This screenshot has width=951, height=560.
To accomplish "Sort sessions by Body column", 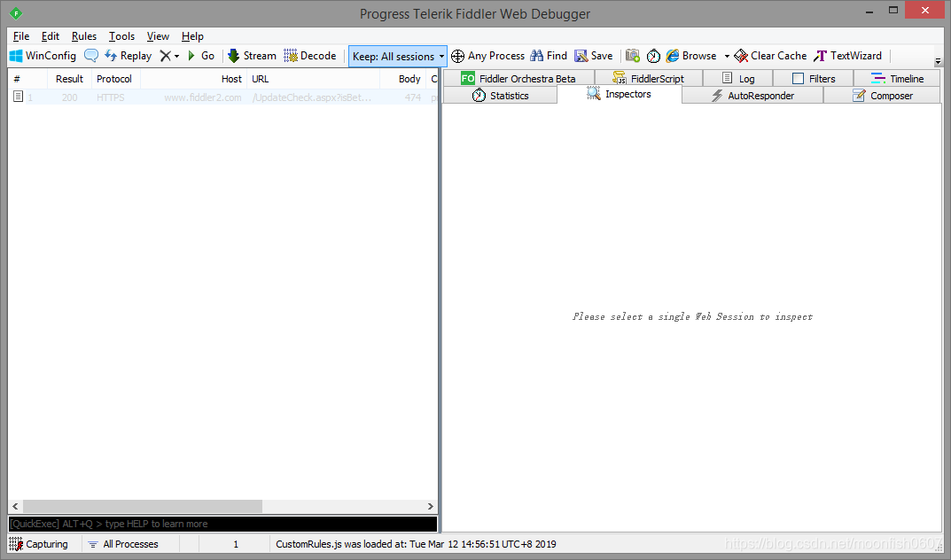I will [403, 79].
